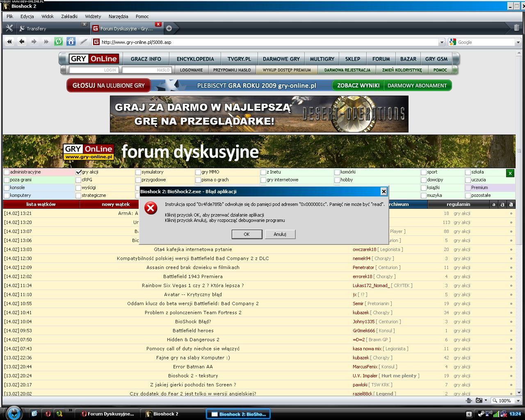
Task: Click the fit-to-width icon in status bar
Action: click(469, 400)
